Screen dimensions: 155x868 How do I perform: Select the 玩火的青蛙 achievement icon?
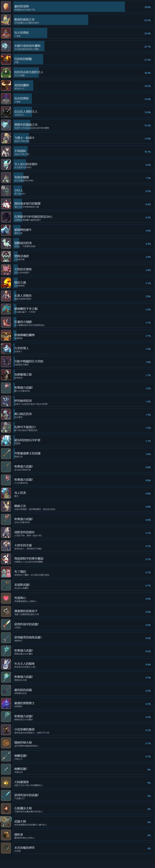point(6,33)
